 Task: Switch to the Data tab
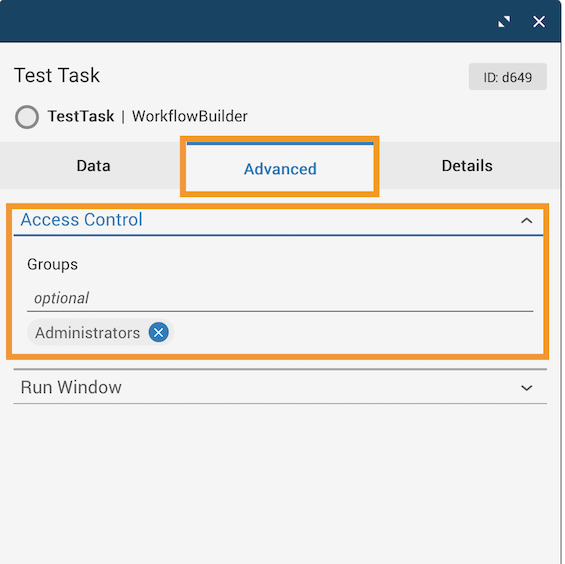point(93,166)
